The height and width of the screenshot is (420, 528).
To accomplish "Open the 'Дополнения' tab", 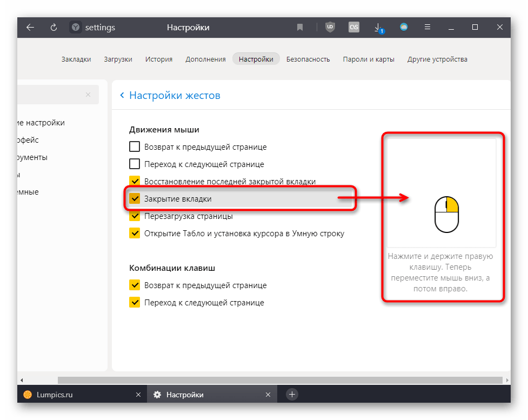I will [205, 59].
